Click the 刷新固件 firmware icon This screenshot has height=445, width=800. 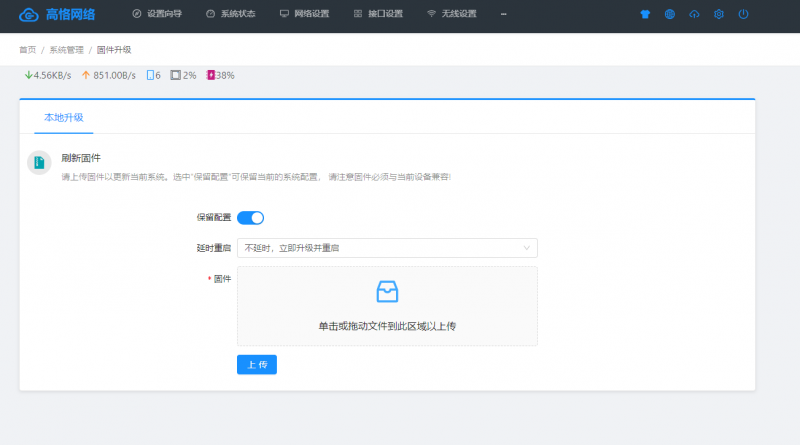tap(39, 163)
